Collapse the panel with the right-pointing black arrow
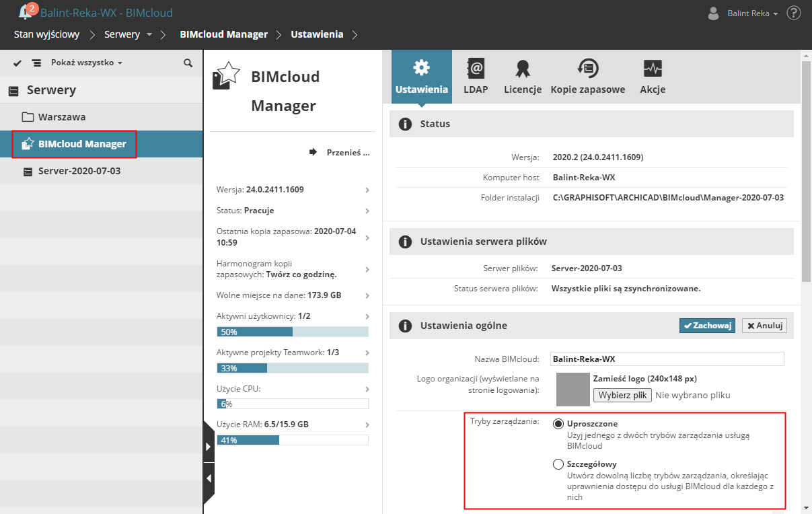The height and width of the screenshot is (514, 812). tap(209, 446)
